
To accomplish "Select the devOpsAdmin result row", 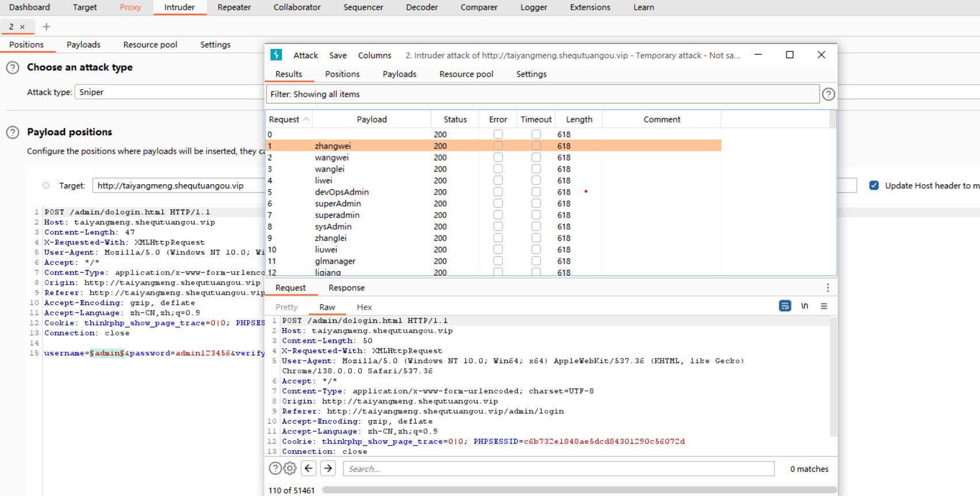I will [493, 192].
